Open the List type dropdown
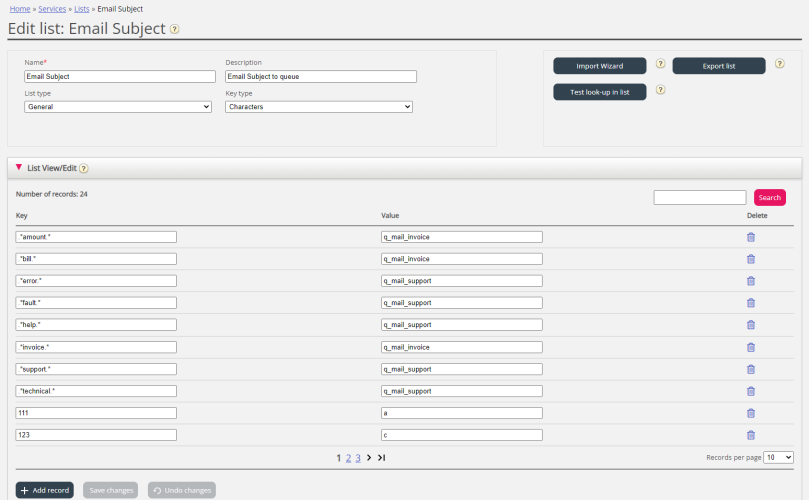The width and height of the screenshot is (809, 500). 118,107
